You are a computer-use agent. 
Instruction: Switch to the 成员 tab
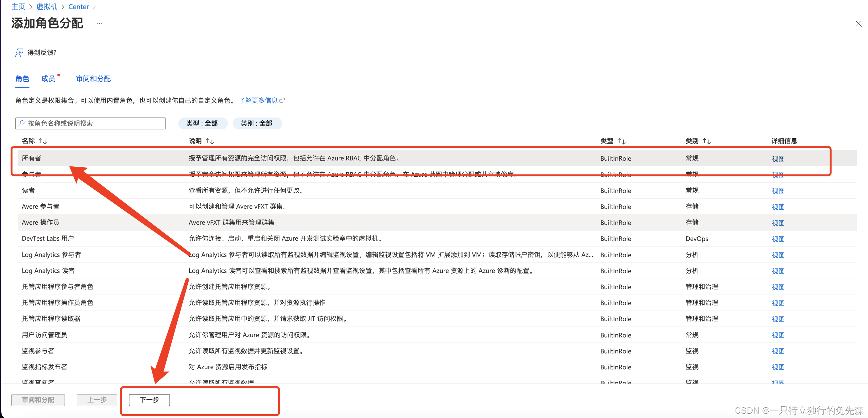pyautogui.click(x=48, y=79)
